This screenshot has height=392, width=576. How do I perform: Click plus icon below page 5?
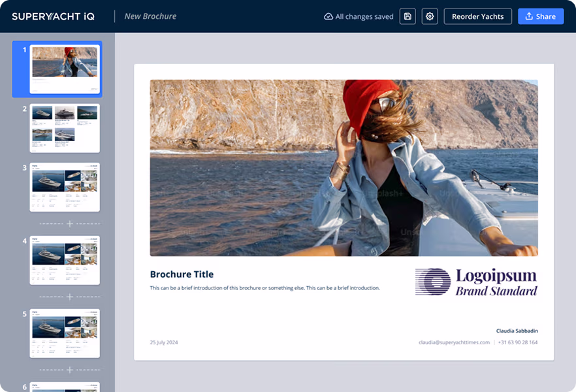pos(70,370)
